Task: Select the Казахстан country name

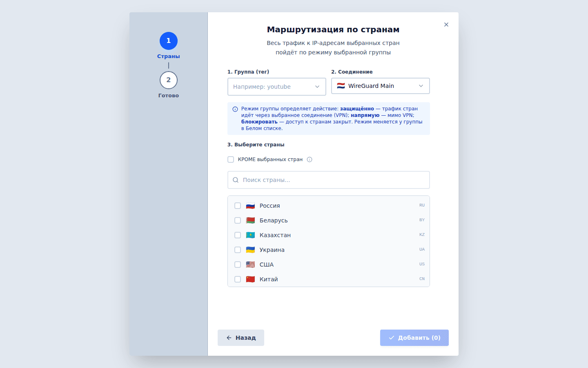Action: coord(275,235)
